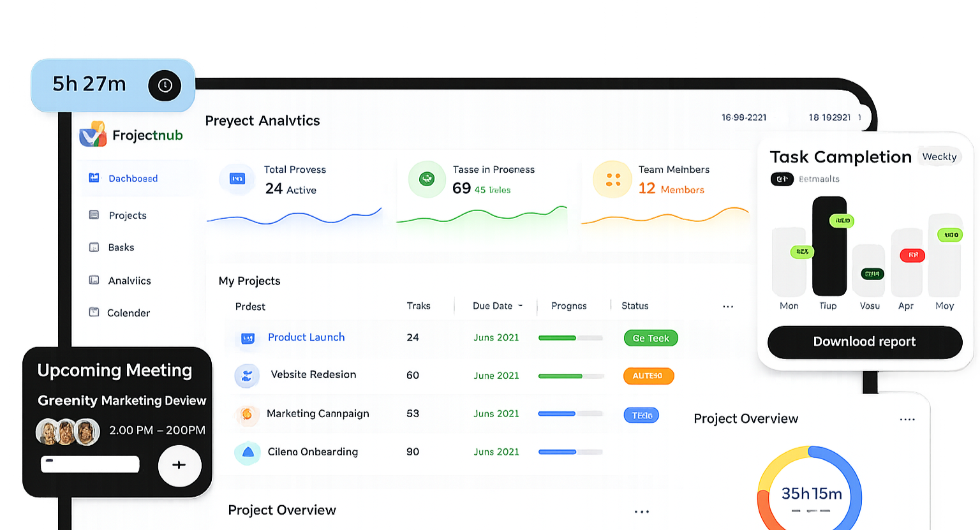Viewport: 980px width, 530px height.
Task: Click the "Traks" column header
Action: (x=419, y=306)
